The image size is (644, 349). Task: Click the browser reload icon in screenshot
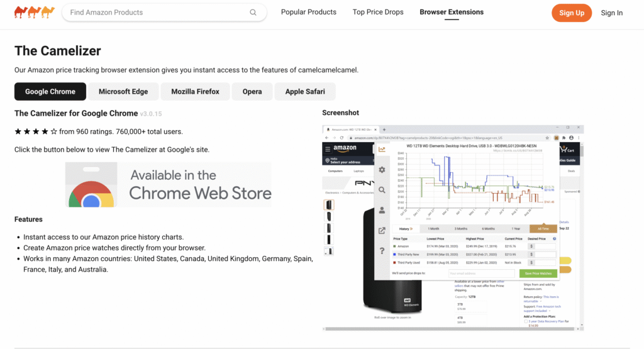pos(341,138)
